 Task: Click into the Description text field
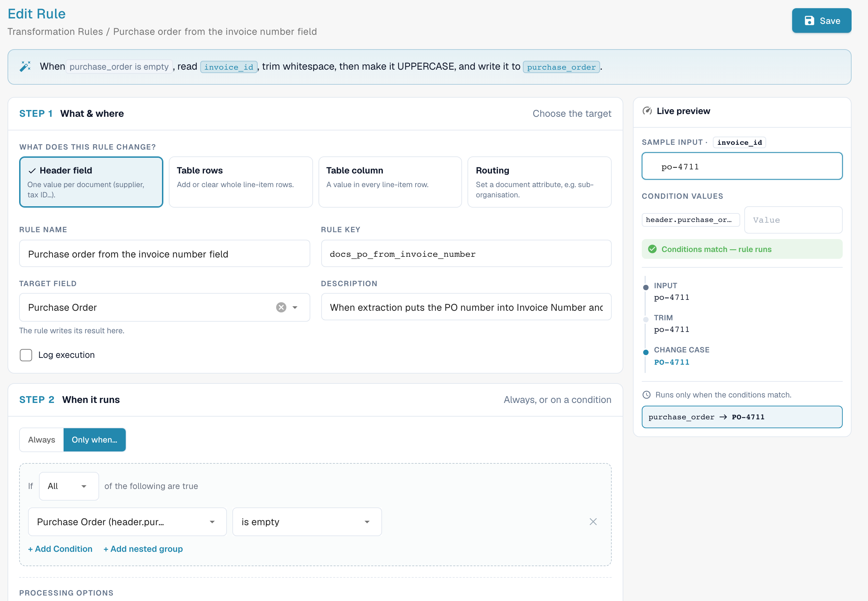click(x=466, y=307)
